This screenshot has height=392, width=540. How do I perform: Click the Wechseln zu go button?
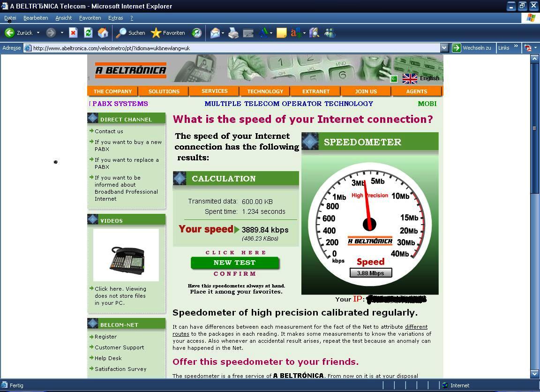coord(472,48)
